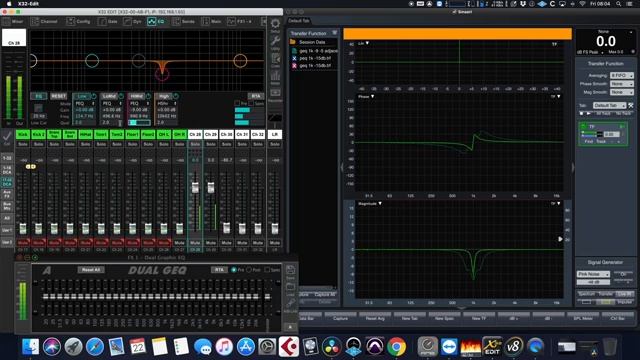Image resolution: width=640 pixels, height=360 pixels.
Task: Click the Load folder icon in Dual GEQ panel
Action: coord(290,287)
